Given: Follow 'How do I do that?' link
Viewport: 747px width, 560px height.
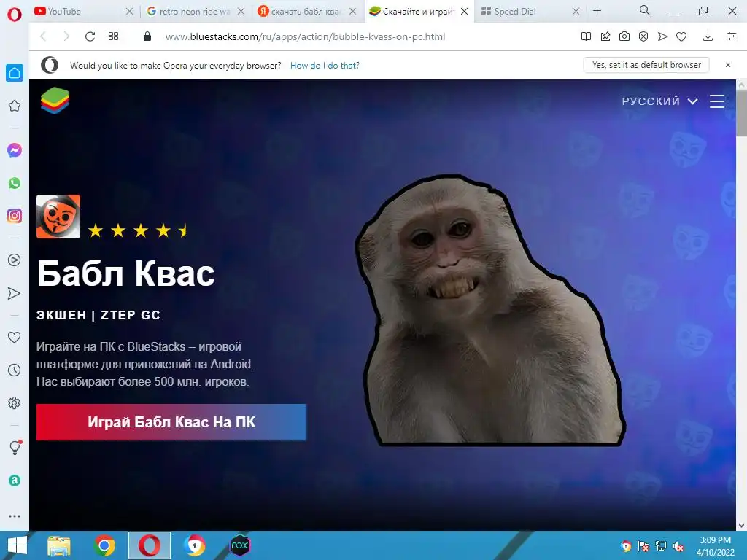Looking at the screenshot, I should click(x=325, y=65).
